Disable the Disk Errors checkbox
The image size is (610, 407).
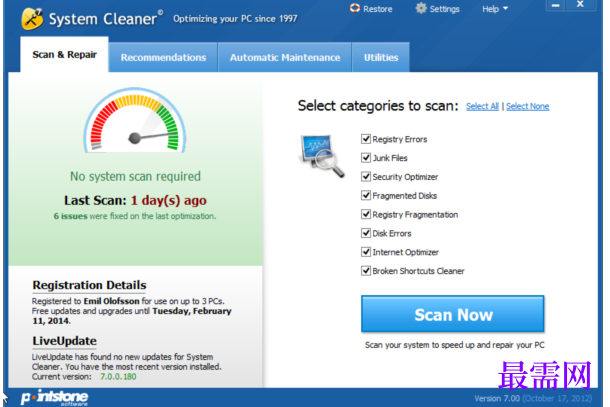(366, 233)
